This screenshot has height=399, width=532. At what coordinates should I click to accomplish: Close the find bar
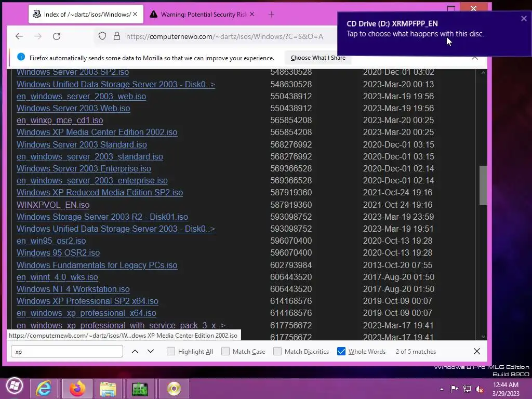pos(477,352)
